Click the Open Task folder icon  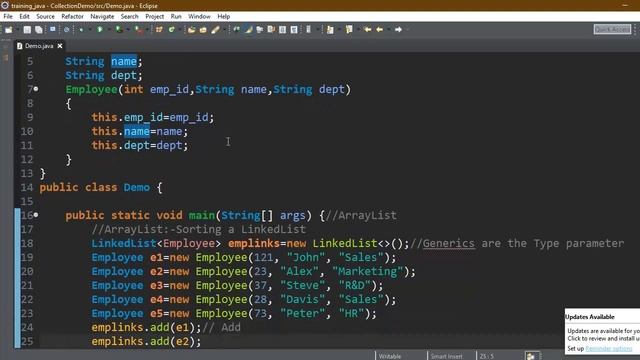point(203,29)
